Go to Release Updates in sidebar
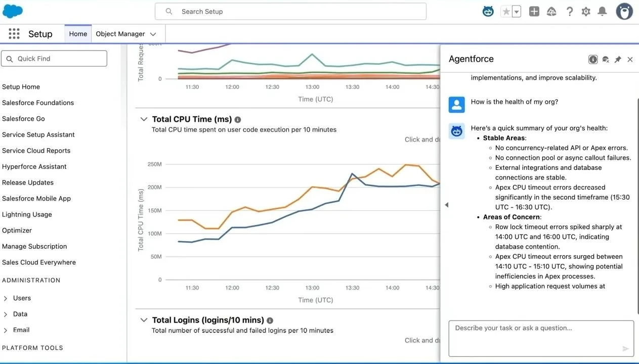This screenshot has width=639, height=364. point(28,183)
